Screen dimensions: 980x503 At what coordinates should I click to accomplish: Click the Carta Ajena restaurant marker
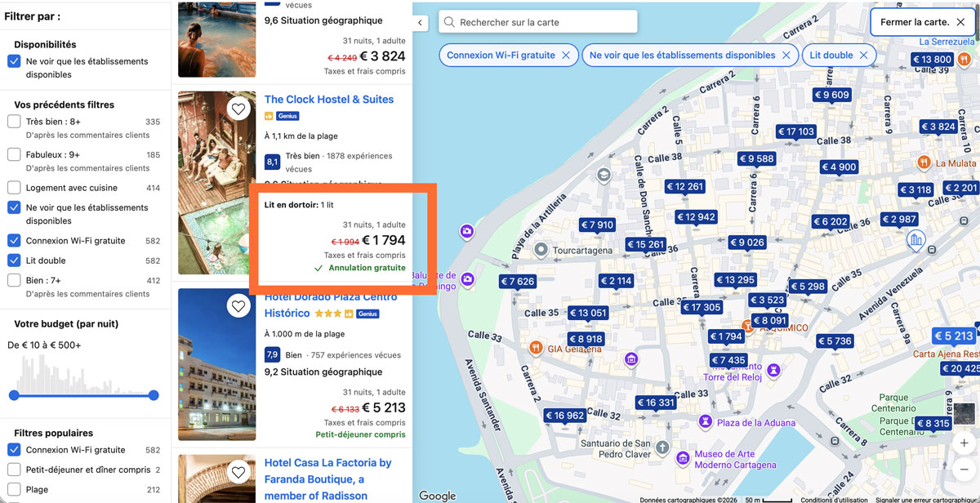[945, 354]
